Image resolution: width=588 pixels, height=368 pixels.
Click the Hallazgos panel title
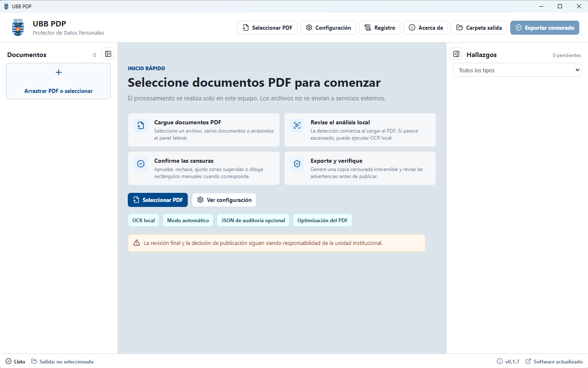pos(482,55)
